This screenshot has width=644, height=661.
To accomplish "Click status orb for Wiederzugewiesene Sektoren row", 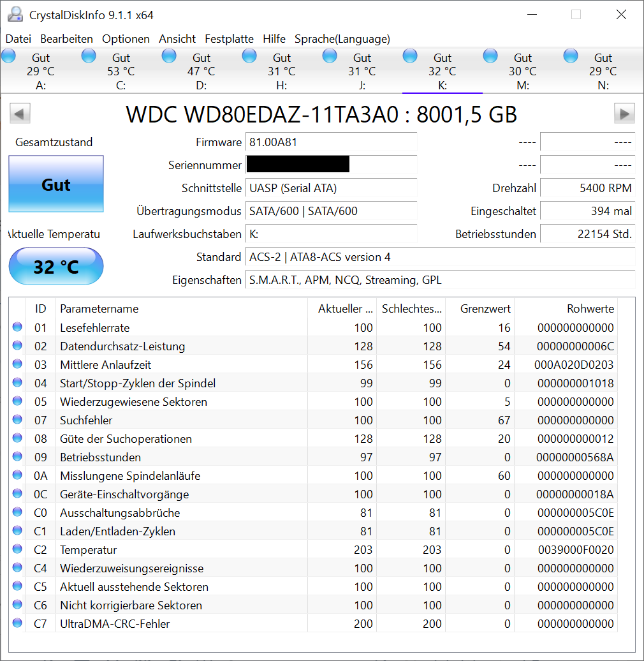I will coord(17,401).
